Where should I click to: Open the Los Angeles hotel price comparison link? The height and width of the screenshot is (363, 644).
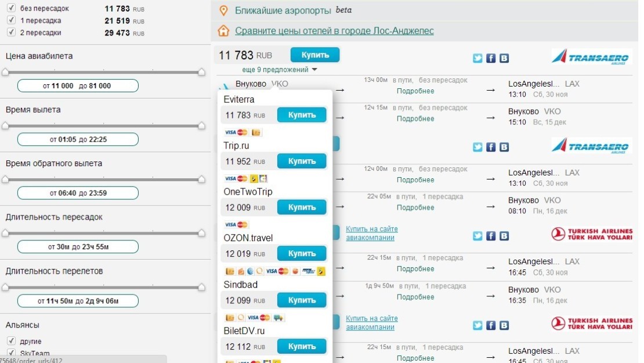tap(334, 31)
